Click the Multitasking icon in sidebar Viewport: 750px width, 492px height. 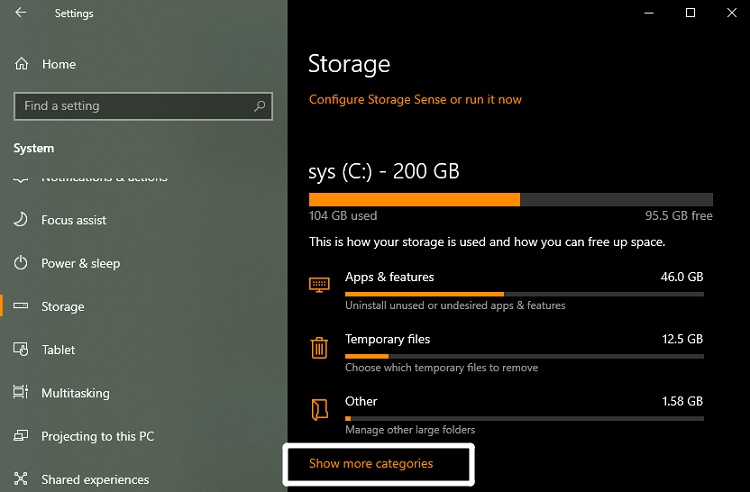[21, 392]
